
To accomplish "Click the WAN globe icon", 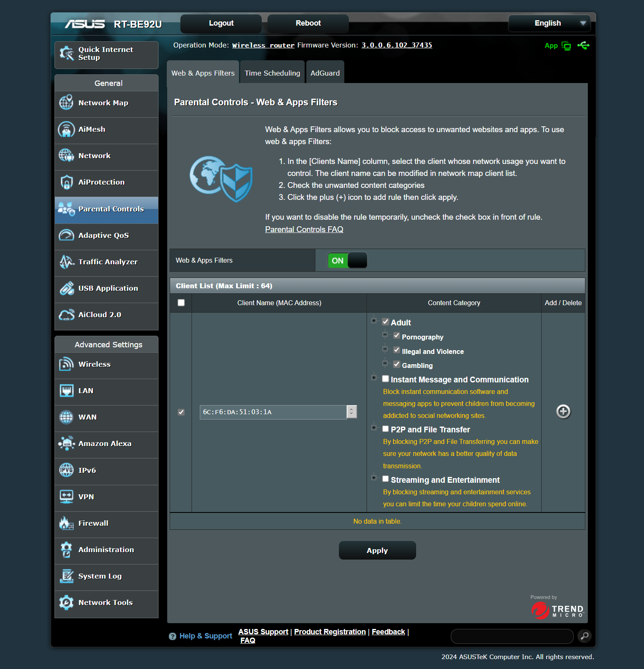I will pos(66,417).
